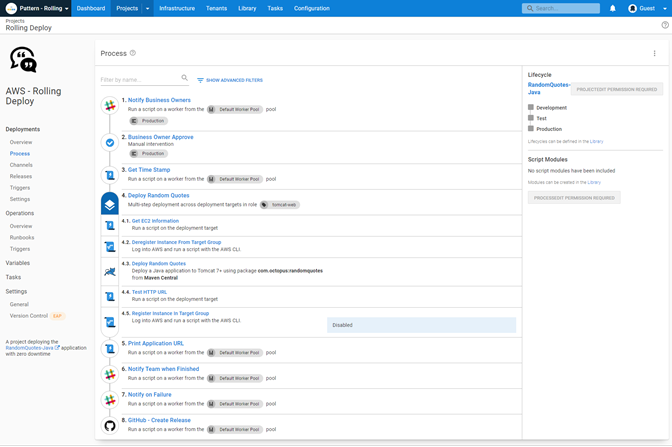Open the Guest user menu

647,8
